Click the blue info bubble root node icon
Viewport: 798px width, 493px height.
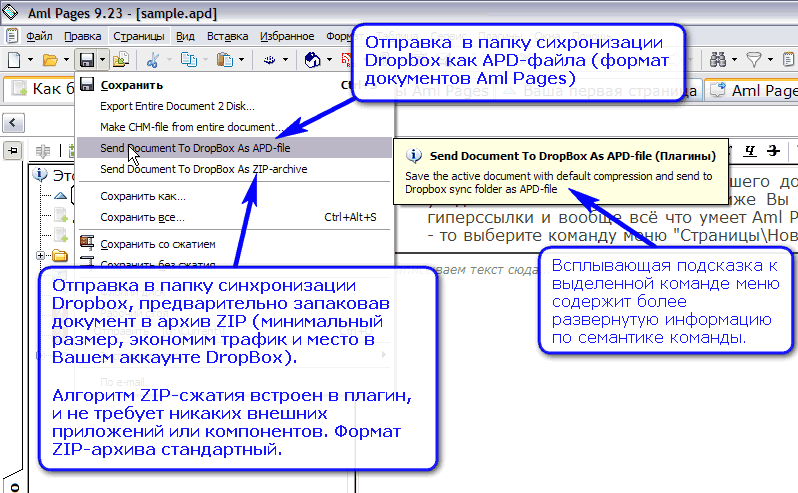[40, 175]
